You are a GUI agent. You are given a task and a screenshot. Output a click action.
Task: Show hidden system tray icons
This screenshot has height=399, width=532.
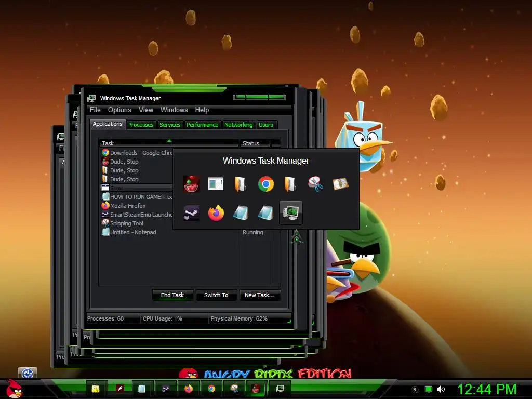(x=415, y=390)
